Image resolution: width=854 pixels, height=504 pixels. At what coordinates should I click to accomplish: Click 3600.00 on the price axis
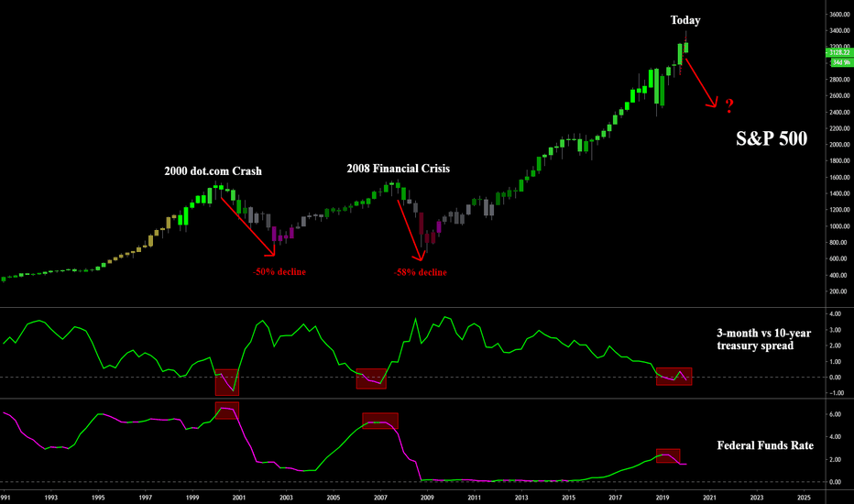pos(839,15)
